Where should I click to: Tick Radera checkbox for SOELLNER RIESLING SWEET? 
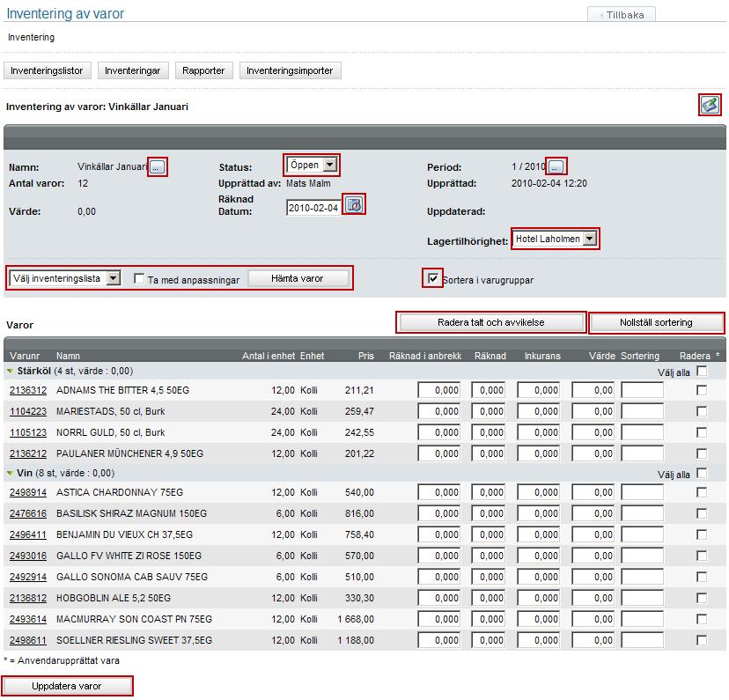tap(702, 640)
